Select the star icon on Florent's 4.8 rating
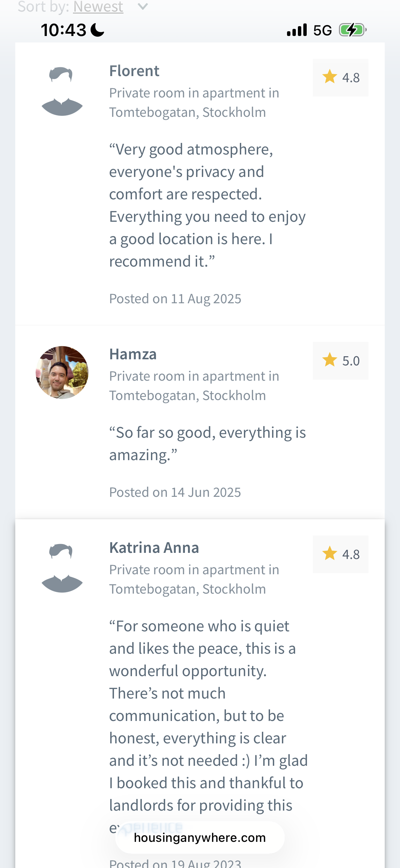Image resolution: width=400 pixels, height=868 pixels. pyautogui.click(x=329, y=77)
